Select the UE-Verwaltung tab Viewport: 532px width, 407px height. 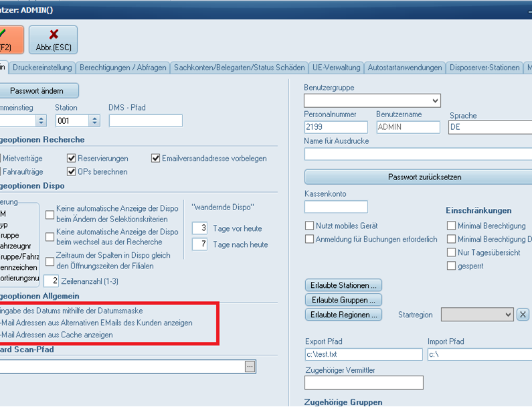pyautogui.click(x=336, y=68)
